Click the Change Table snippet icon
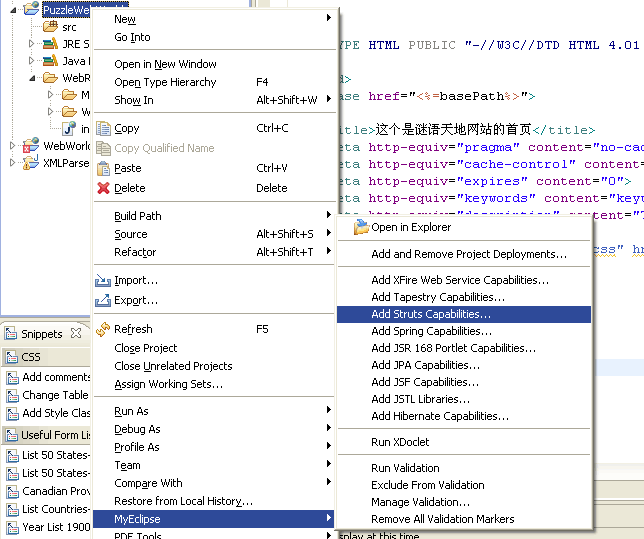The width and height of the screenshot is (644, 539). pos(13,395)
